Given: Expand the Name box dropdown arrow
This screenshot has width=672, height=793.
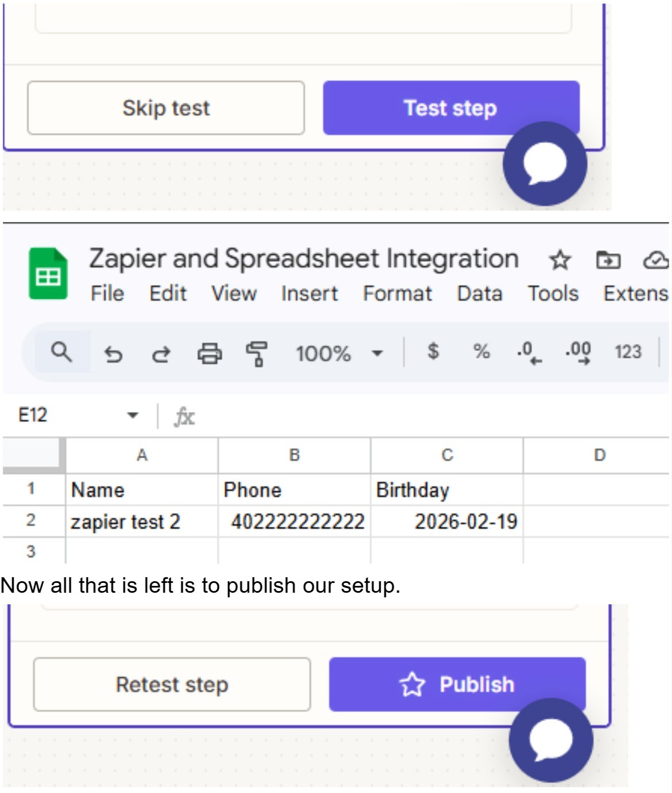Looking at the screenshot, I should click(x=133, y=415).
